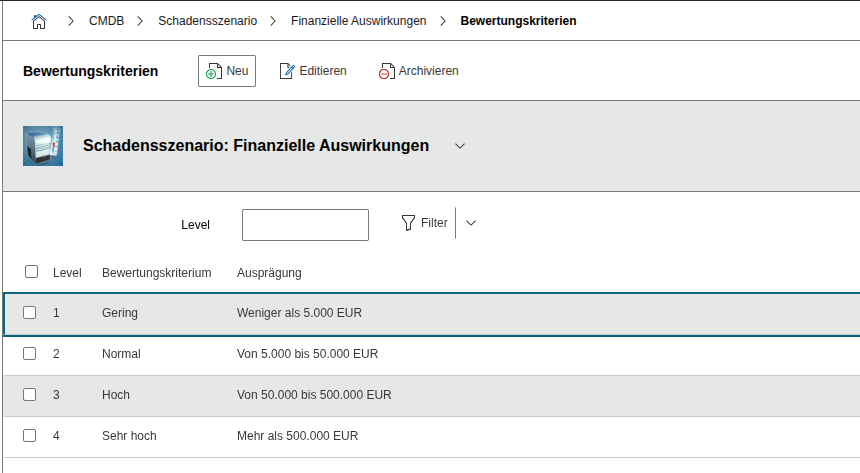Click the Filter funnel icon
Viewport: 860px width, 473px height.
click(x=408, y=223)
